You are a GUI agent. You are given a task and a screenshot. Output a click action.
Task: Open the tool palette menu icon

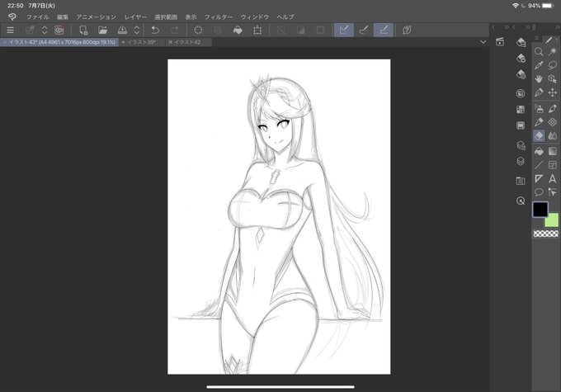(x=536, y=38)
